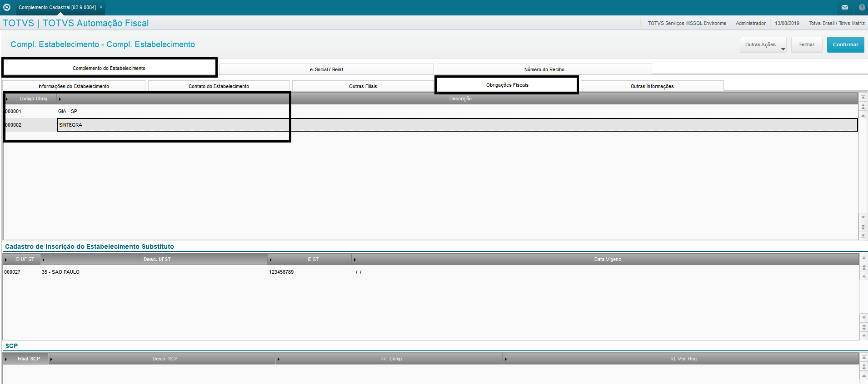This screenshot has height=384, width=868.
Task: Click the IE ST column header
Action: (310, 259)
